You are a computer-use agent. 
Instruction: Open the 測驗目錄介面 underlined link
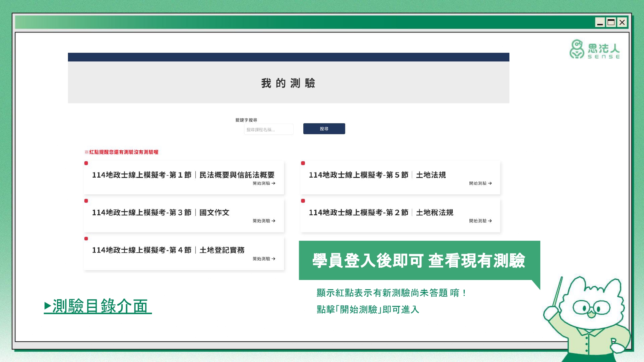[98, 306]
